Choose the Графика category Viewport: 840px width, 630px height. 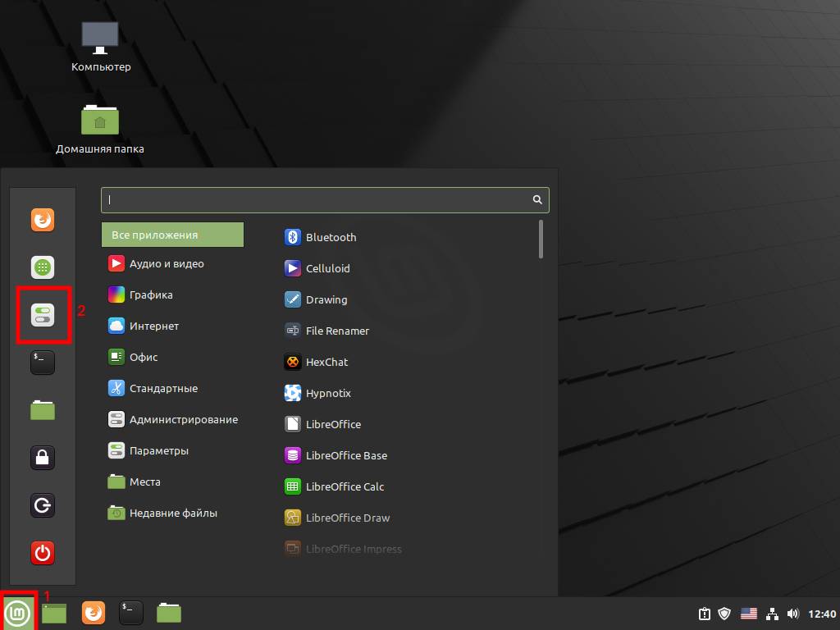tap(151, 295)
